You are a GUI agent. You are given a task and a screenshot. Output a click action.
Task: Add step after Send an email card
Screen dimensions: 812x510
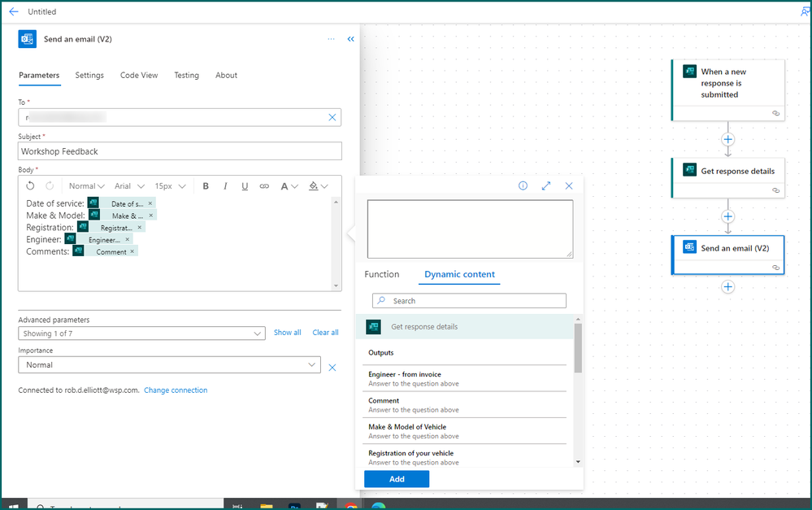point(728,286)
